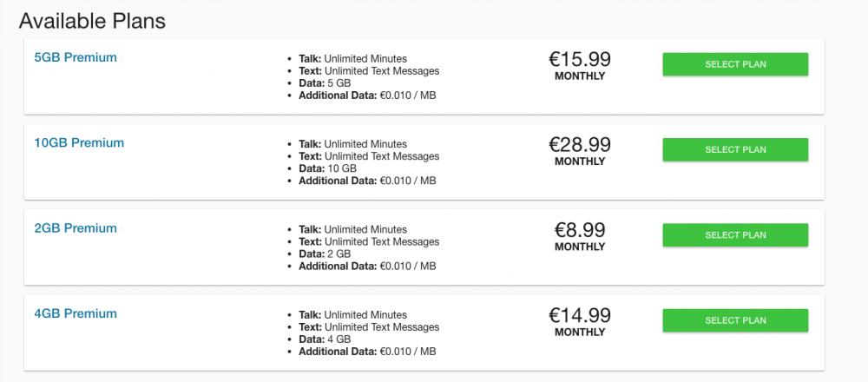This screenshot has width=868, height=382.
Task: Hit Select Plan on the 4GB Premium row
Action: coord(735,320)
